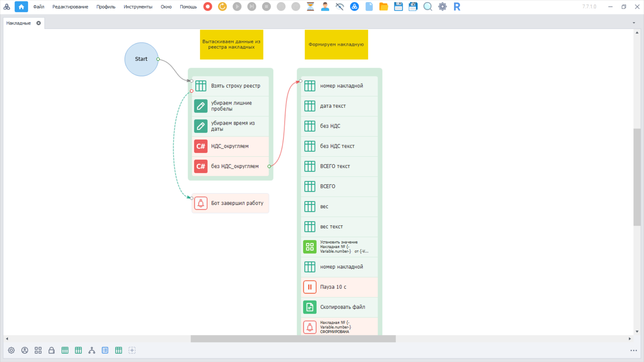Open the hourglass timer tool

(310, 6)
